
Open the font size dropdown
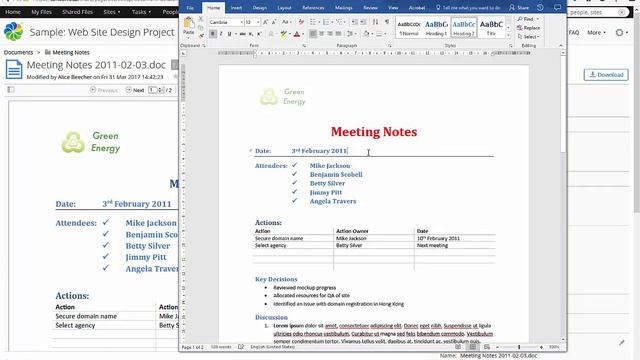pos(258,22)
